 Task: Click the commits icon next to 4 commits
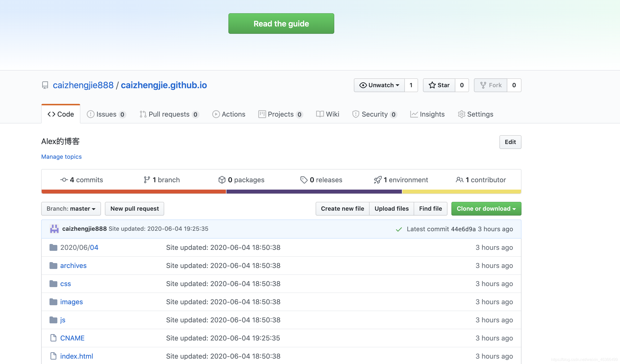click(64, 180)
